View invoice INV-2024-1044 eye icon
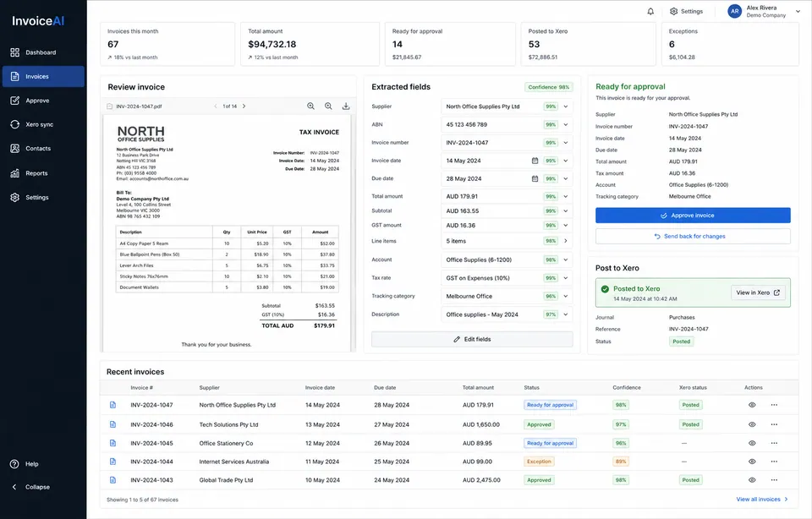812x519 pixels. (752, 462)
